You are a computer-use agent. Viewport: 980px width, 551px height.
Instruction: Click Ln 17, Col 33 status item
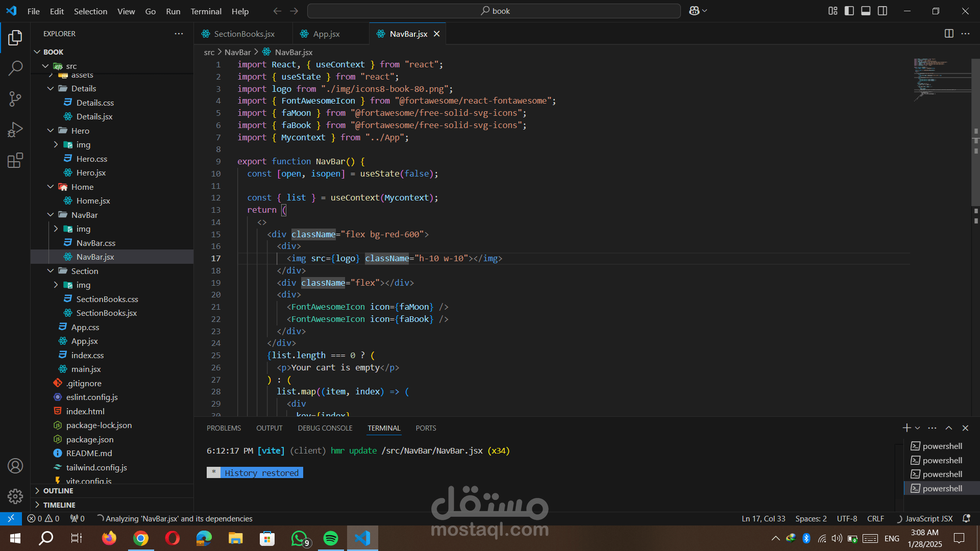[x=763, y=518]
